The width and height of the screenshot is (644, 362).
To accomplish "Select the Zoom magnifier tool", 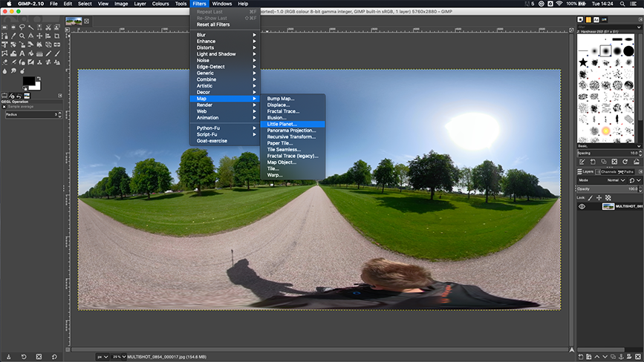I will point(22,36).
